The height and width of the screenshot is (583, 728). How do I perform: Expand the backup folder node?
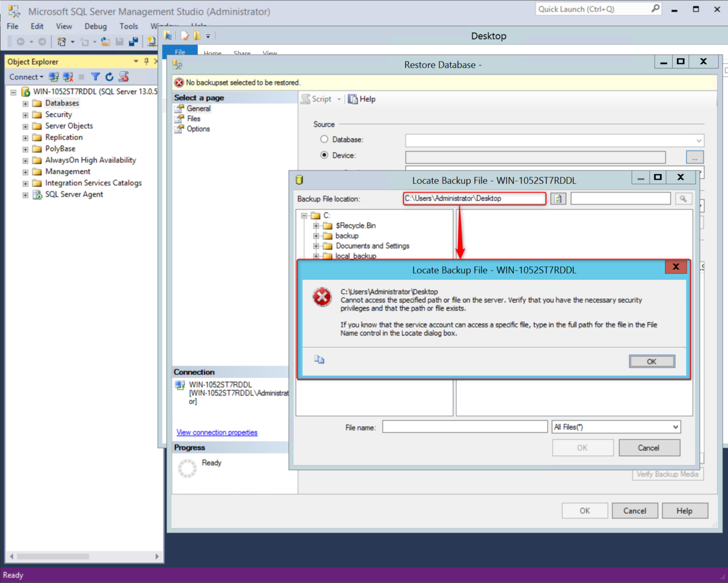tap(316, 236)
